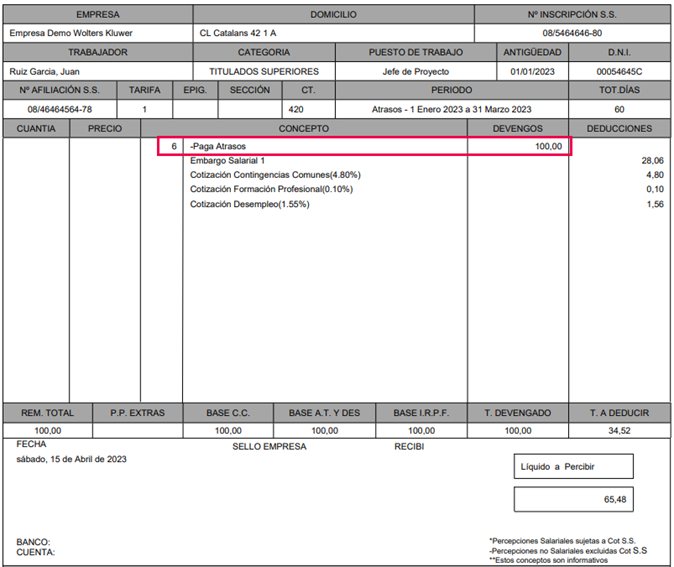Select 'Cotización Desempleo(1.55%)' line
The height and width of the screenshot is (567, 674).
pyautogui.click(x=250, y=204)
